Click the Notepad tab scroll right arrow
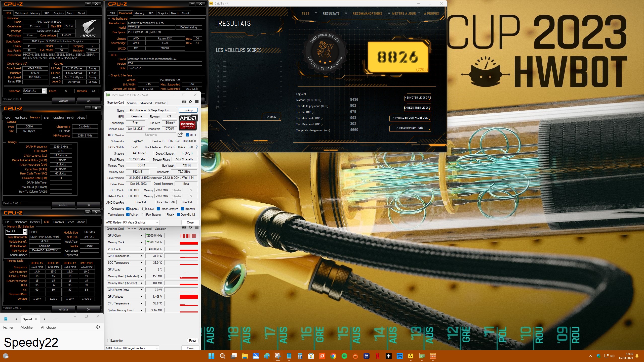The height and width of the screenshot is (362, 644). coord(45,319)
